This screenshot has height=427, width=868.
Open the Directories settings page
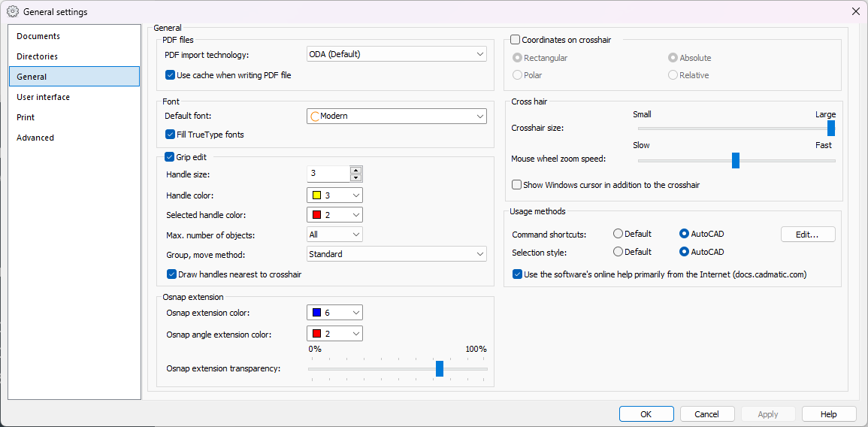coord(38,56)
